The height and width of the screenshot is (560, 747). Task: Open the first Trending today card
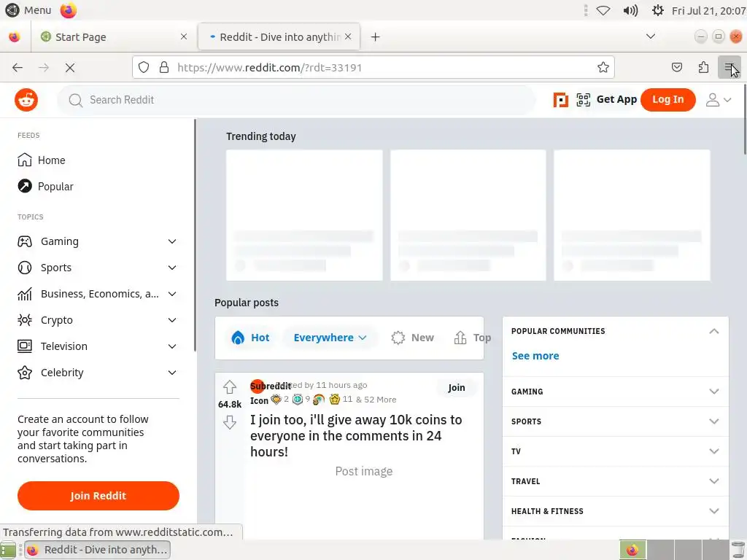pos(304,215)
